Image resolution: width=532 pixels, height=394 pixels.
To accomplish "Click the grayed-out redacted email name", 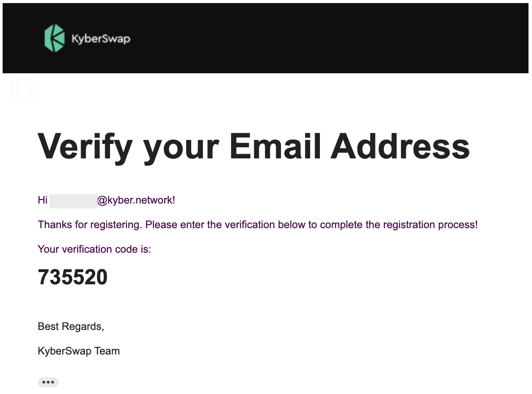I will tap(73, 201).
